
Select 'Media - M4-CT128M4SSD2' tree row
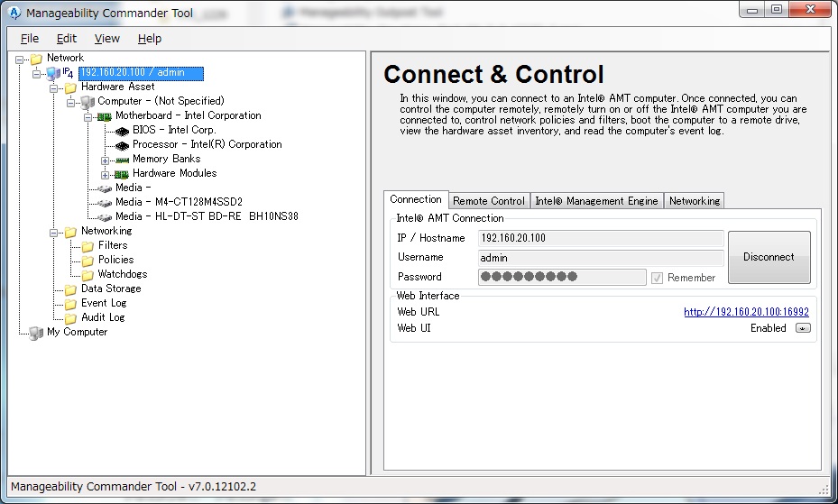(179, 202)
